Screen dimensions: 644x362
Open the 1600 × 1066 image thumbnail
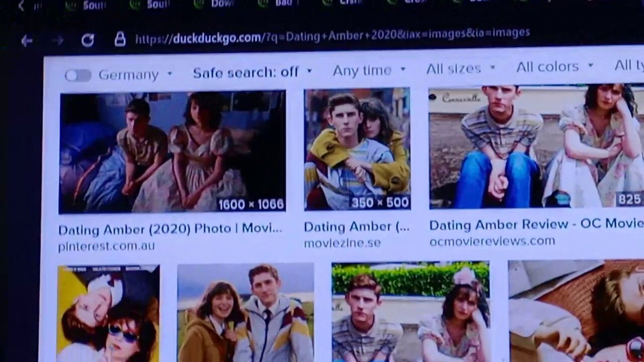click(x=172, y=152)
